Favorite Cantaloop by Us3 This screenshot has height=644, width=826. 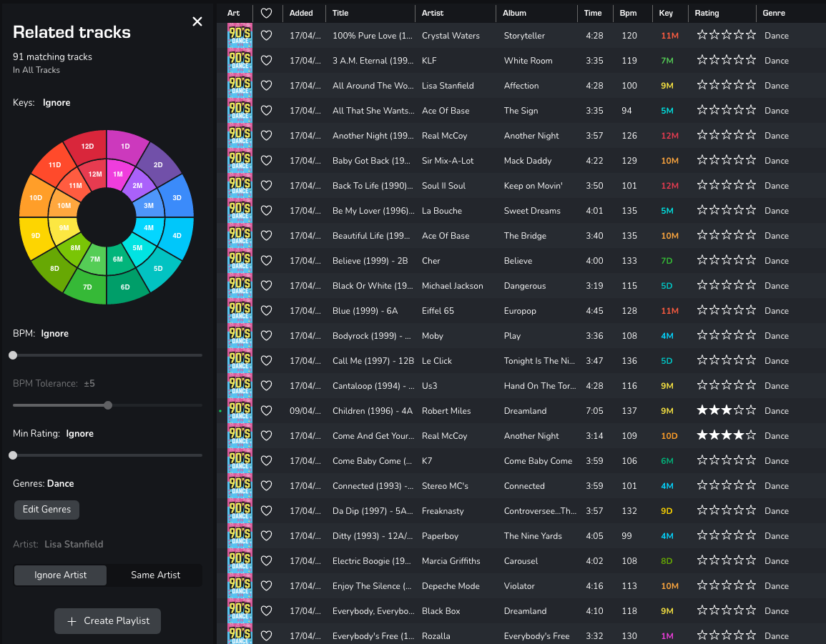tap(267, 385)
